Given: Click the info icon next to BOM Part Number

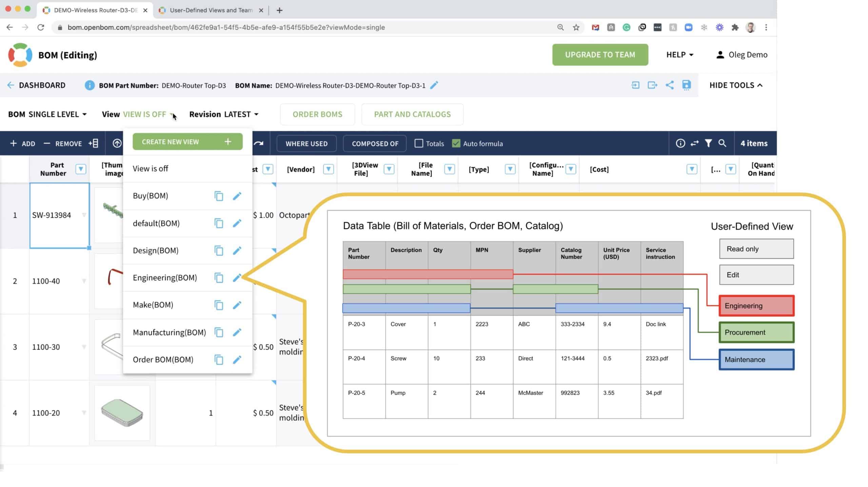Looking at the screenshot, I should [x=90, y=85].
